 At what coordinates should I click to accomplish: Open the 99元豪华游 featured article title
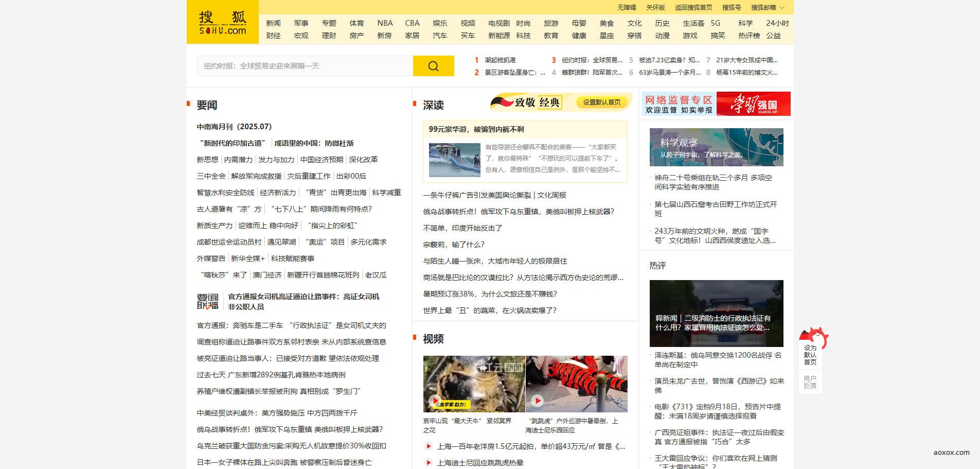[x=476, y=129]
